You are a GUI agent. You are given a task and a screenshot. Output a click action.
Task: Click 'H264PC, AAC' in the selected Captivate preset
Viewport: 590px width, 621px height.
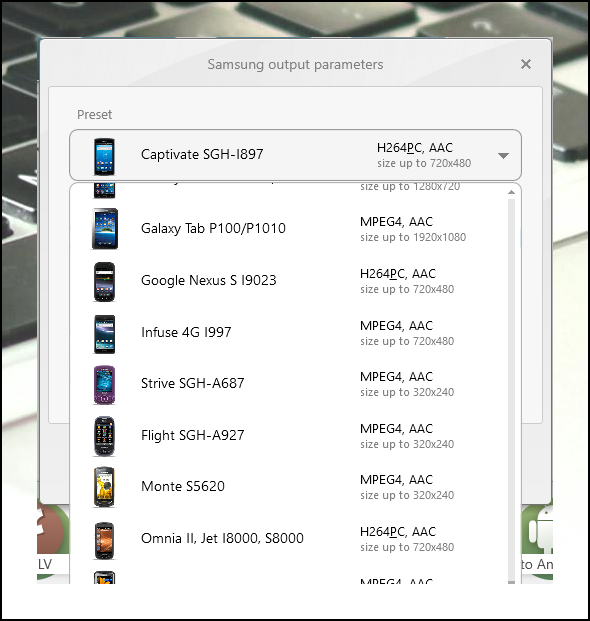(x=415, y=148)
